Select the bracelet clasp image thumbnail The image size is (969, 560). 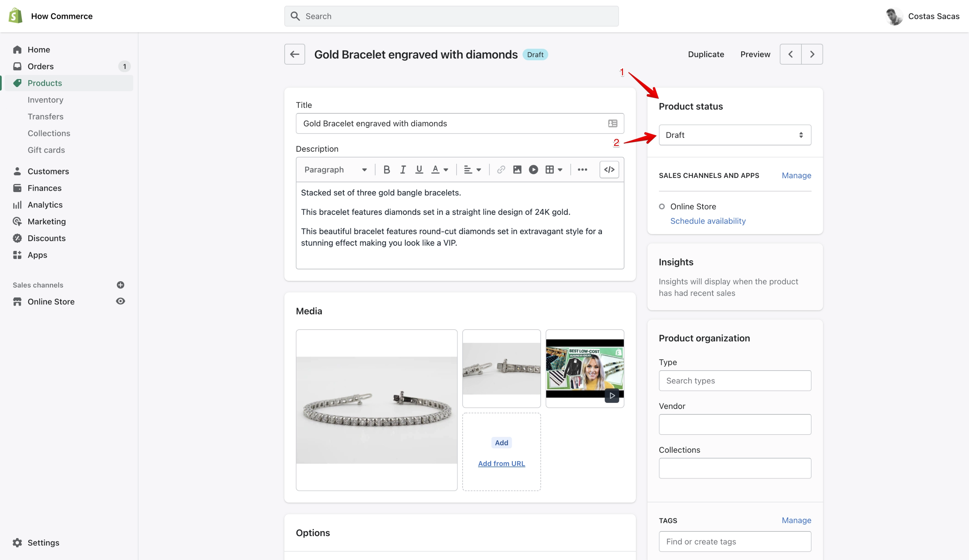[x=501, y=368]
